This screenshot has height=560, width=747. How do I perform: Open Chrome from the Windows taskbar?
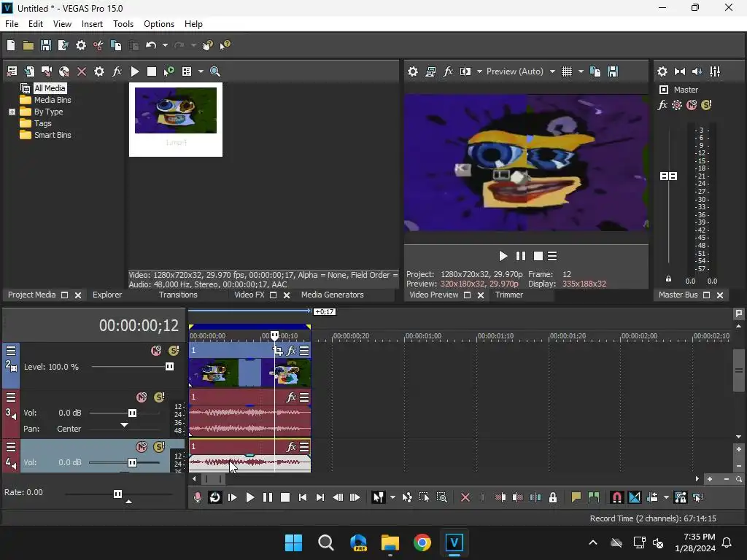pyautogui.click(x=422, y=542)
